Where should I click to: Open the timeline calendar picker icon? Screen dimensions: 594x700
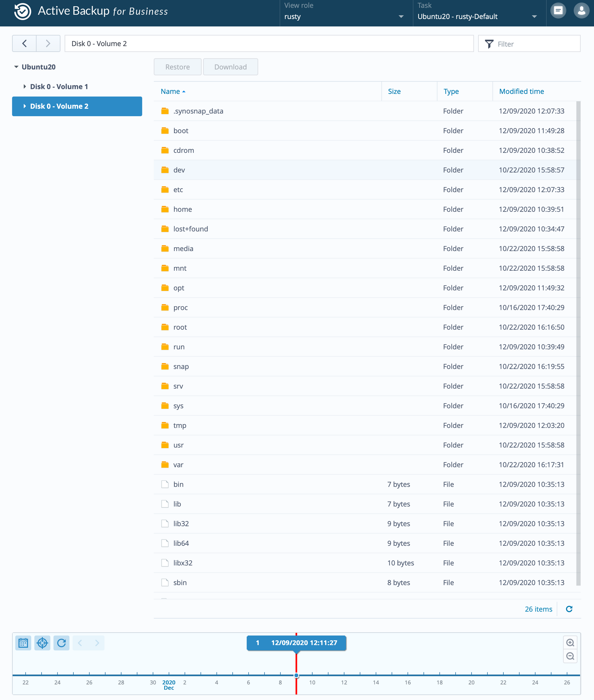23,643
